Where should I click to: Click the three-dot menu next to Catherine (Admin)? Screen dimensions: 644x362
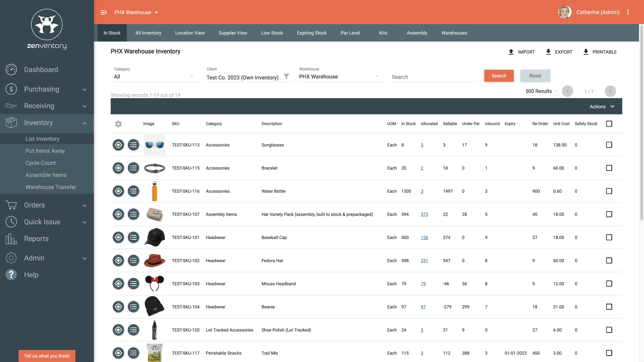[628, 12]
